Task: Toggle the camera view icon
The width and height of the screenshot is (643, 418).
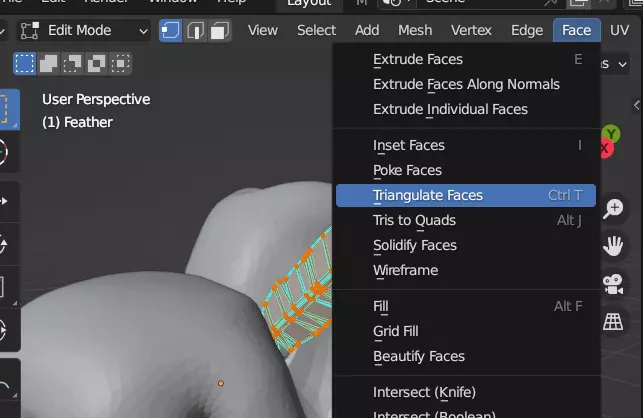Action: pos(613,284)
